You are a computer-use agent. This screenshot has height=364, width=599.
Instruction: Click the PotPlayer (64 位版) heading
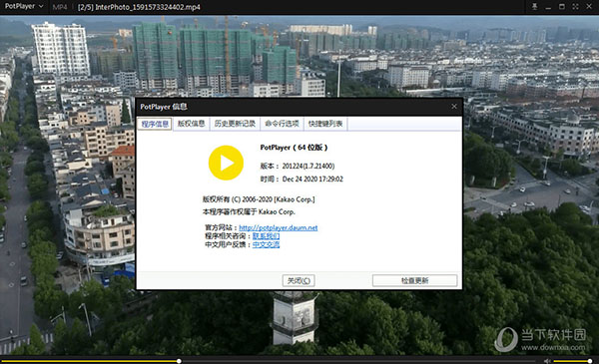point(294,148)
